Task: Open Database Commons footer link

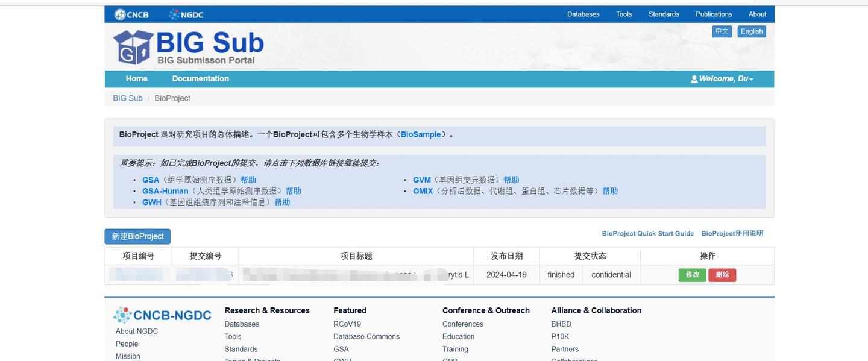Action: (366, 337)
